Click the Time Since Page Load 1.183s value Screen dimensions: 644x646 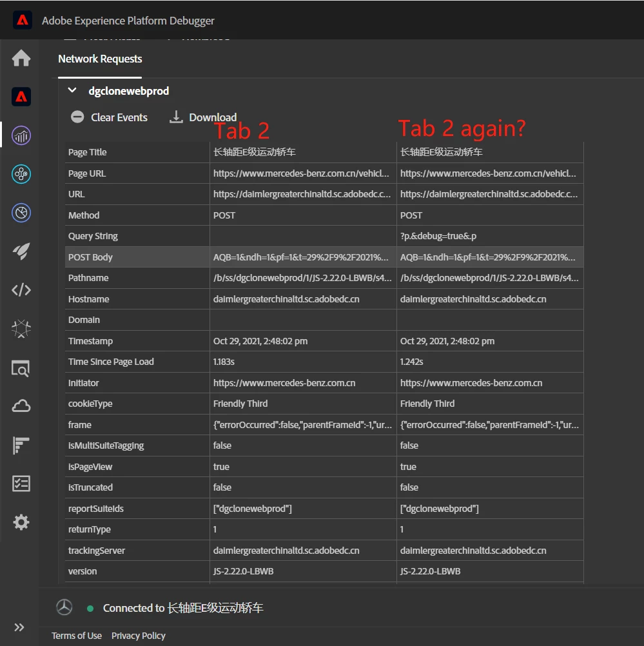224,362
